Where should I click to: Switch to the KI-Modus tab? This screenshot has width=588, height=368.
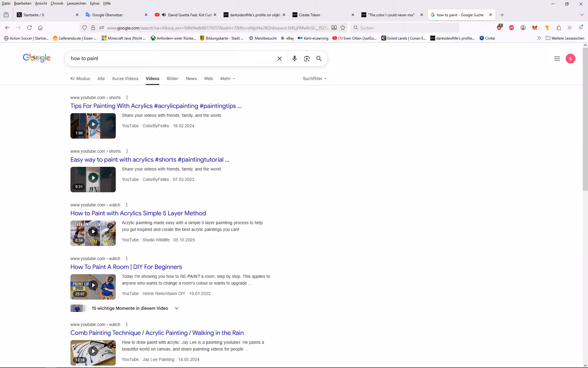coord(80,79)
